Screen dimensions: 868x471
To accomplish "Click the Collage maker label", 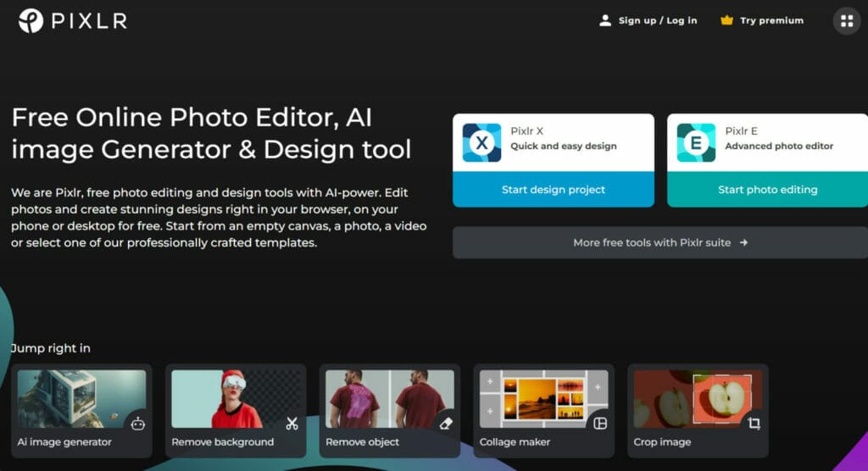I will pyautogui.click(x=515, y=441).
